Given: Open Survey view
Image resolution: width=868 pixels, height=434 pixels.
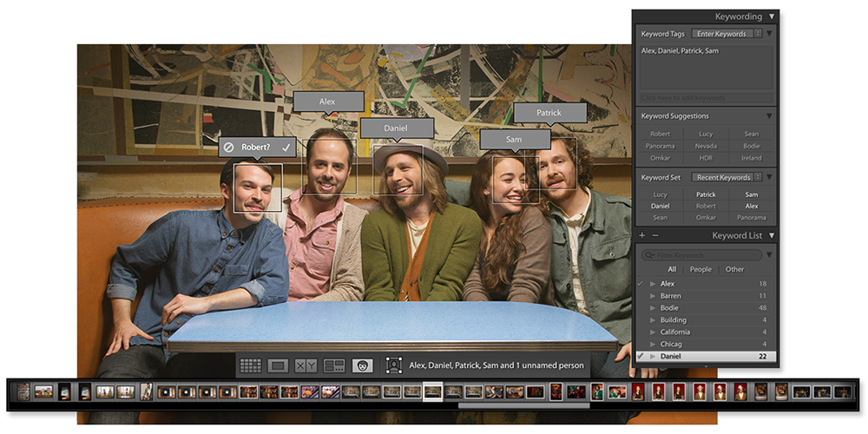Looking at the screenshot, I should (334, 366).
